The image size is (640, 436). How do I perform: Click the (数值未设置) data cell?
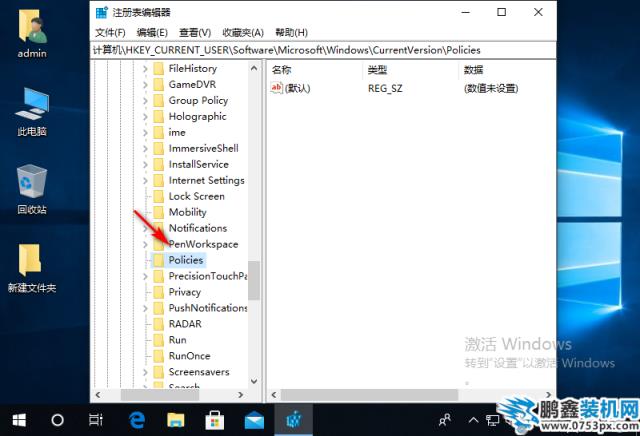[x=491, y=89]
